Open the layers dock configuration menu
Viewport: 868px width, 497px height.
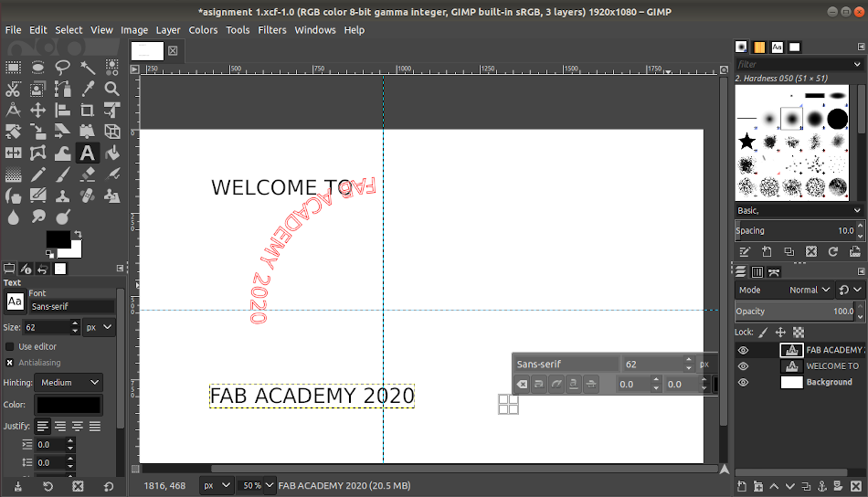861,271
